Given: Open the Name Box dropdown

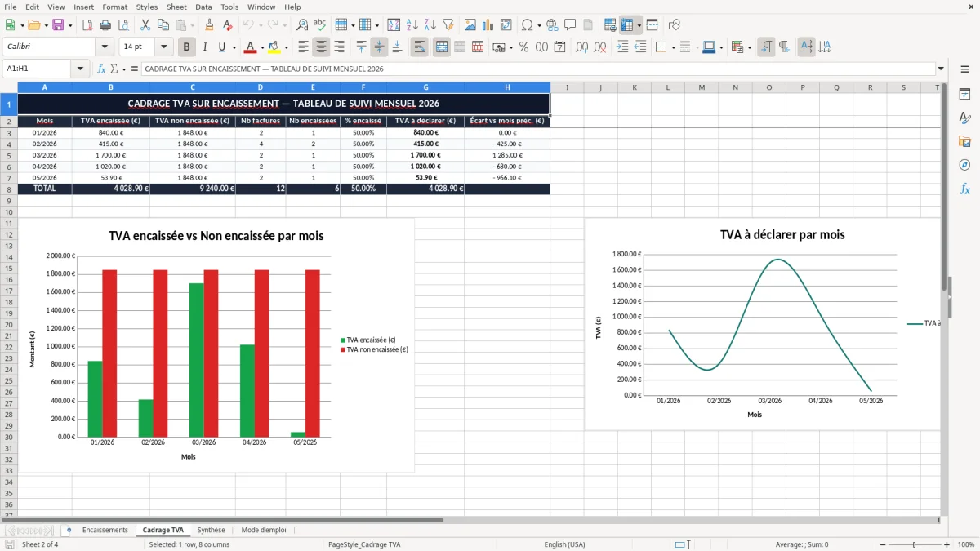Looking at the screenshot, I should 81,69.
